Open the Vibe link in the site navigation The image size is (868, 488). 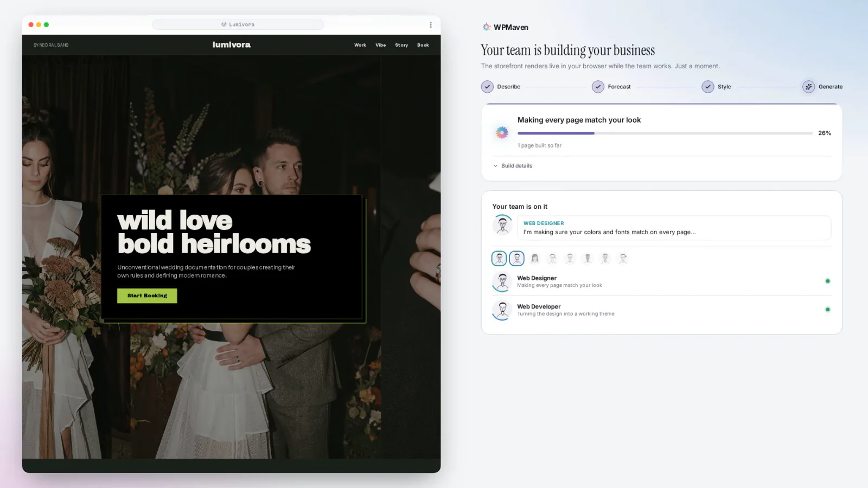pos(381,45)
